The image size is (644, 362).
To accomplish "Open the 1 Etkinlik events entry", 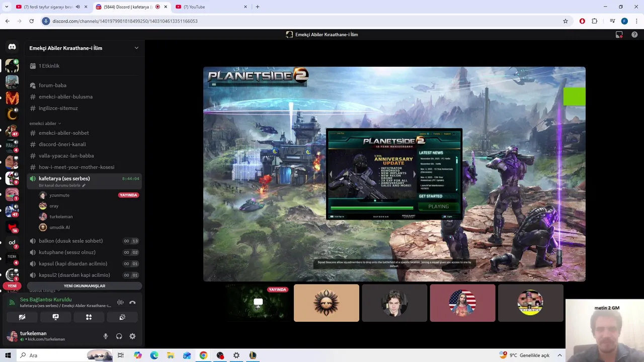I will point(84,66).
